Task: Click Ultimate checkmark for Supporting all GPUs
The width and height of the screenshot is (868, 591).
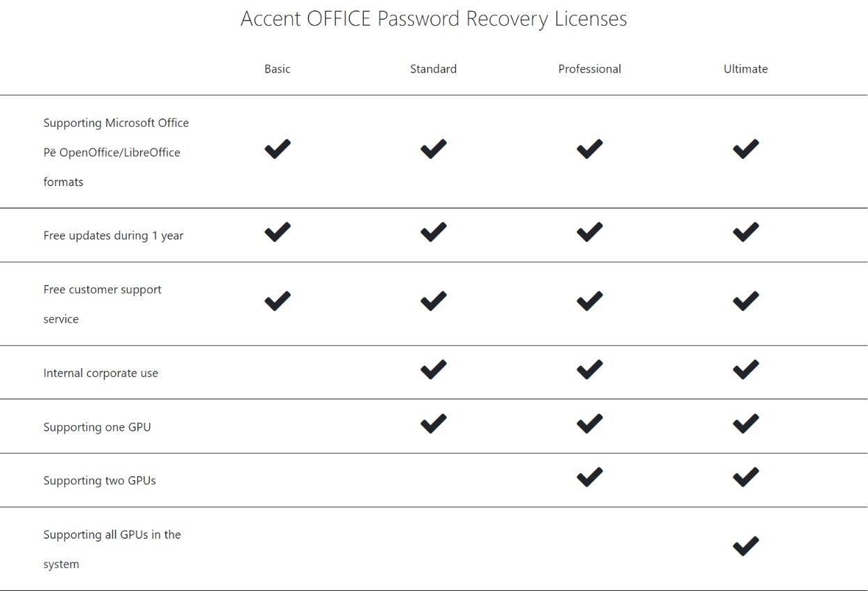Action: (746, 546)
